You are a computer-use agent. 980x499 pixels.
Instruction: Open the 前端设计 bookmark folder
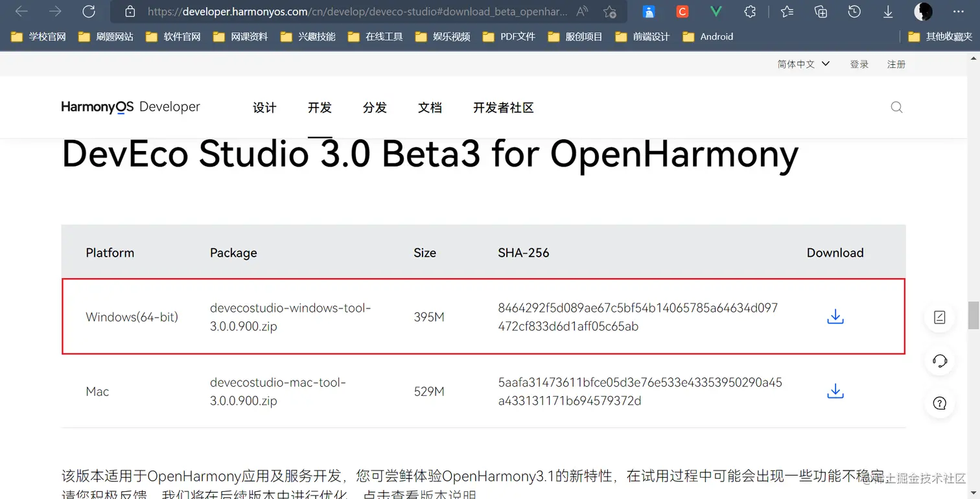643,37
